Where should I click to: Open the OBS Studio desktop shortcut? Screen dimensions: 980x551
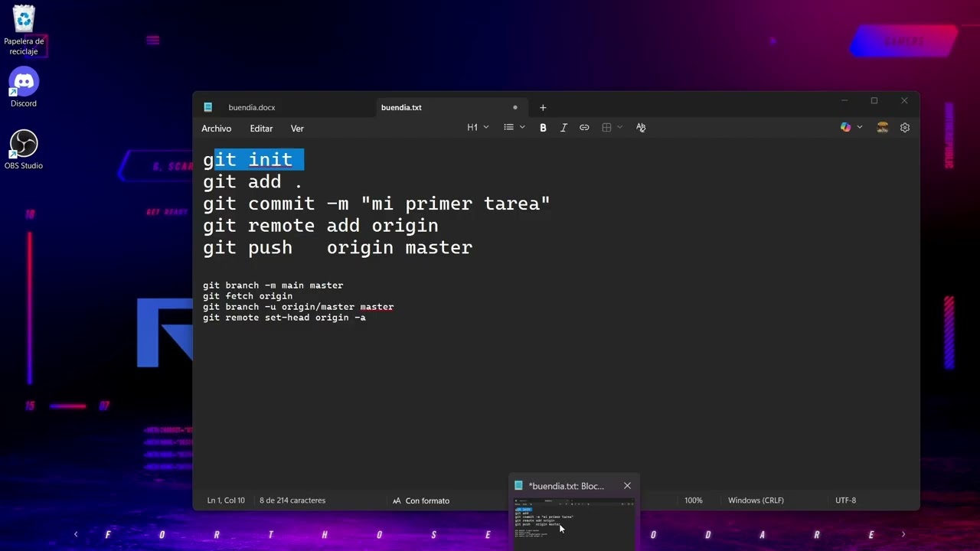point(24,150)
